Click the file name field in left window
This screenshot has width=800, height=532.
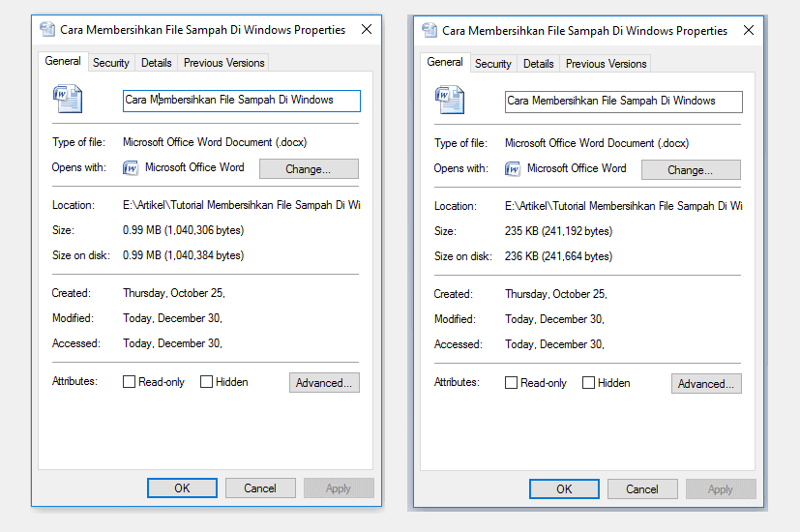pyautogui.click(x=241, y=101)
